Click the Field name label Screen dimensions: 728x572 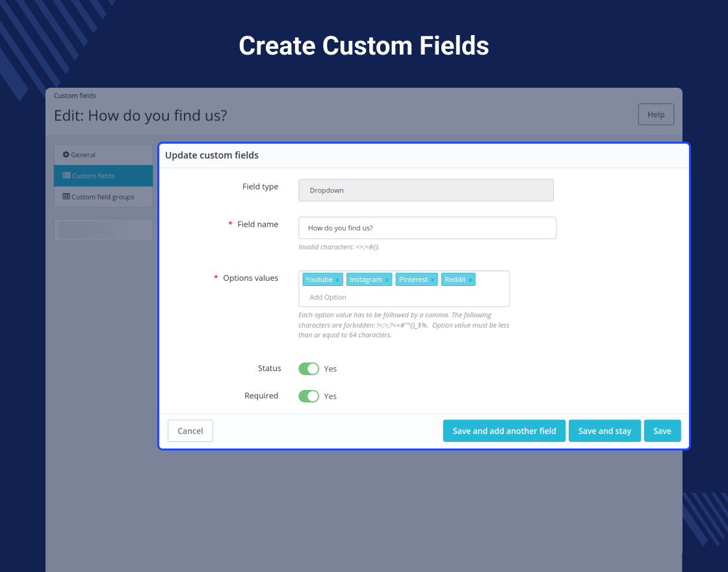click(257, 224)
